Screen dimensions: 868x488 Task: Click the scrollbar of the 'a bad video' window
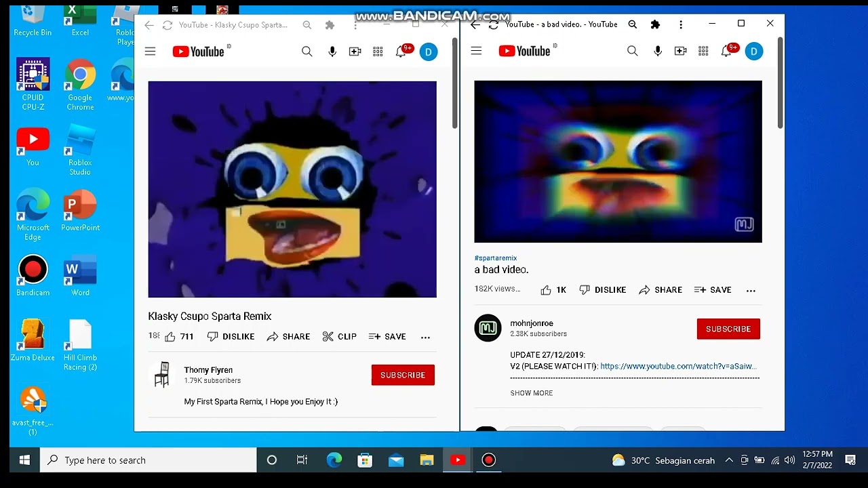(781, 83)
